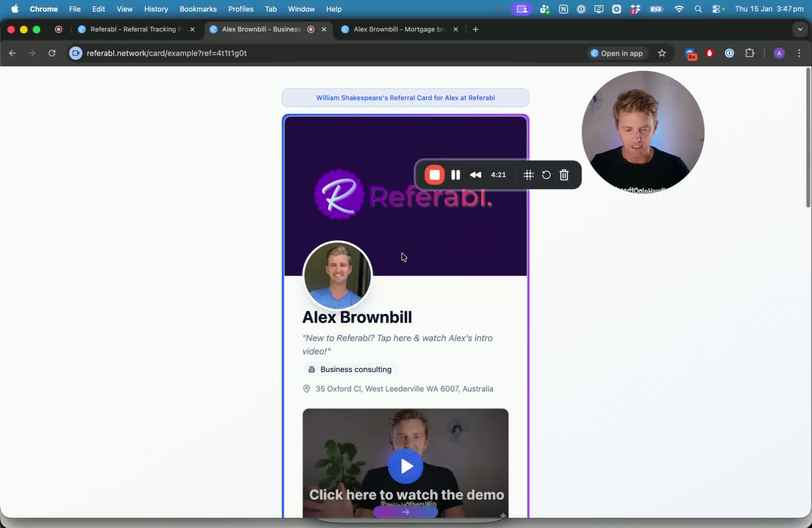The image size is (812, 528).
Task: Open the Bookmarks menu
Action: pos(198,9)
